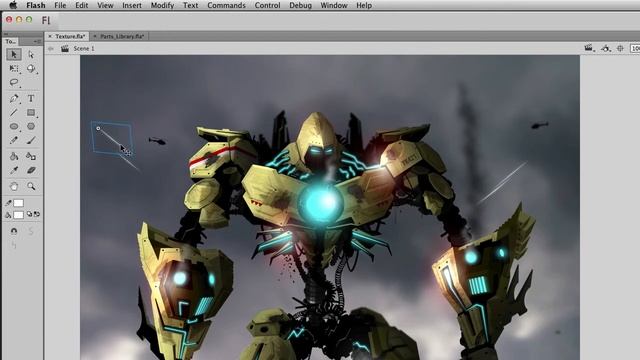The height and width of the screenshot is (360, 640).
Task: Activate the Lasso tool
Action: 14,82
